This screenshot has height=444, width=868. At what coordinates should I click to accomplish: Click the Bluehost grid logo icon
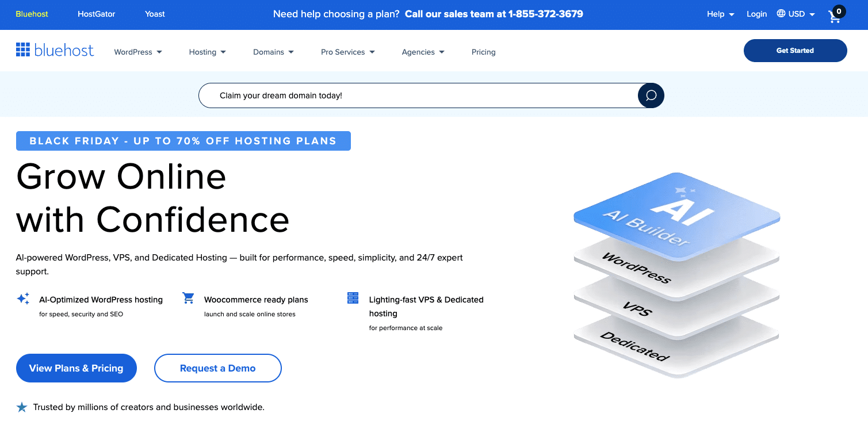[x=23, y=49]
